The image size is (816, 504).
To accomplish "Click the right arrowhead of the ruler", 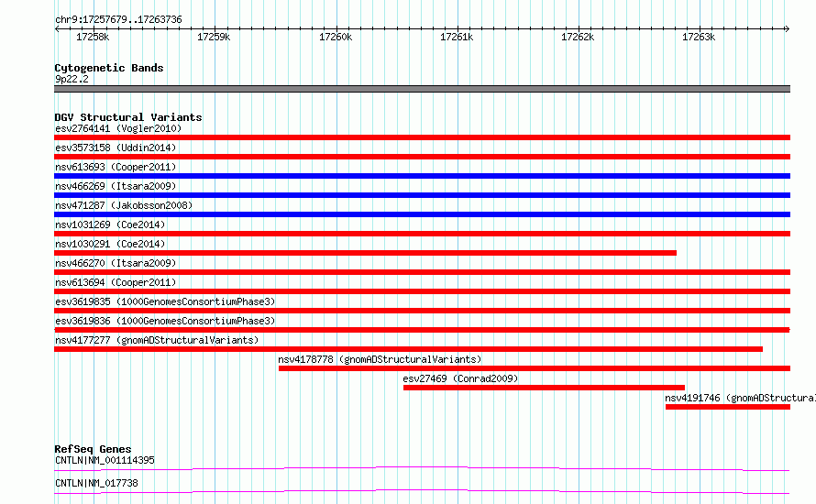I will pyautogui.click(x=787, y=28).
